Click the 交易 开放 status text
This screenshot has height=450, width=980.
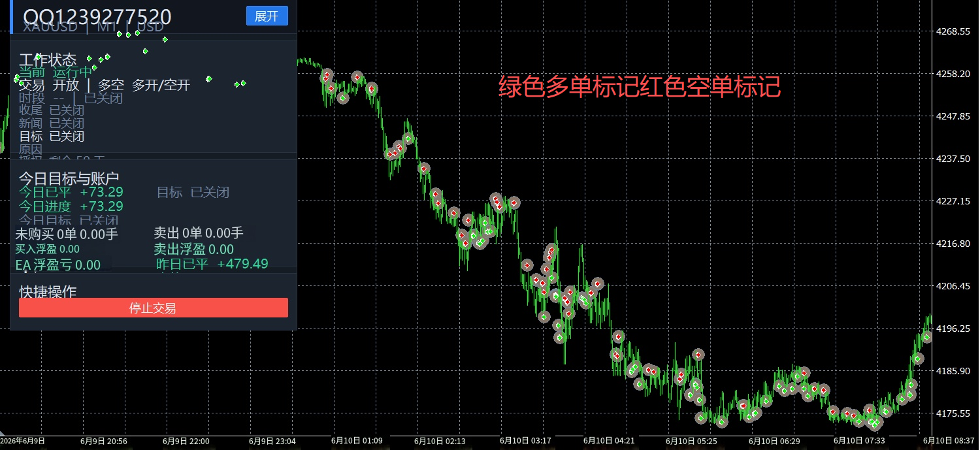click(49, 85)
